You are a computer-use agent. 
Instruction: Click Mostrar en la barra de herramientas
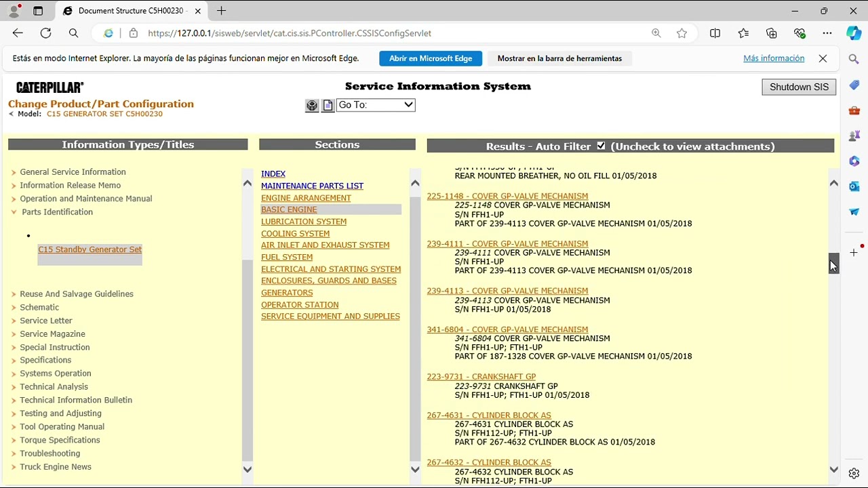[559, 58]
